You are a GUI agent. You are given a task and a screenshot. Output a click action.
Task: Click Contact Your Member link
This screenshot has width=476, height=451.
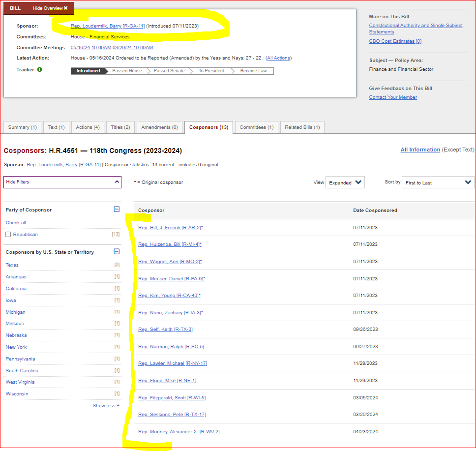[x=393, y=97]
